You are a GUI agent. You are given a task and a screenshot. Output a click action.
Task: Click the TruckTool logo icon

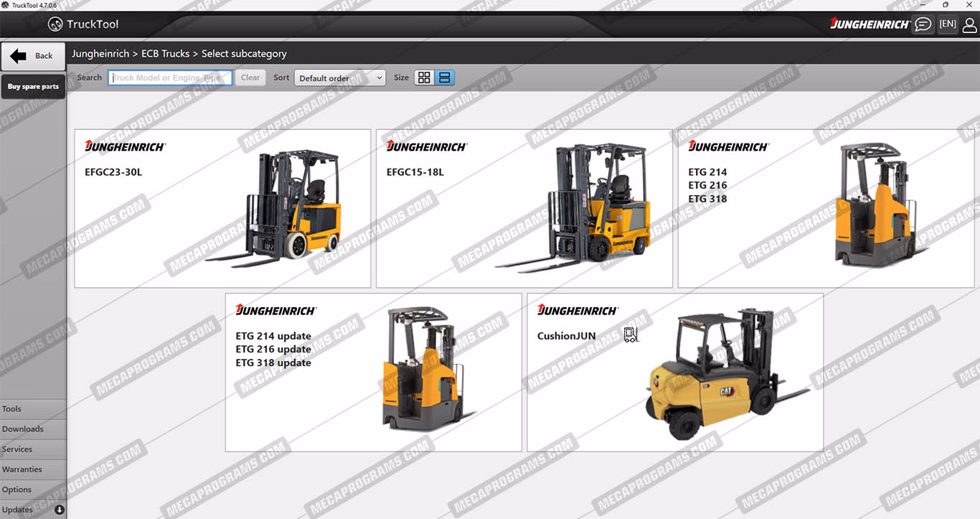[55, 24]
